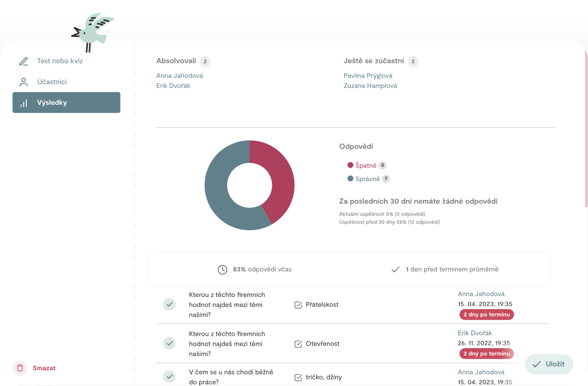Click the checkbox icon next to Přátelskost
The image size is (588, 386).
[298, 305]
